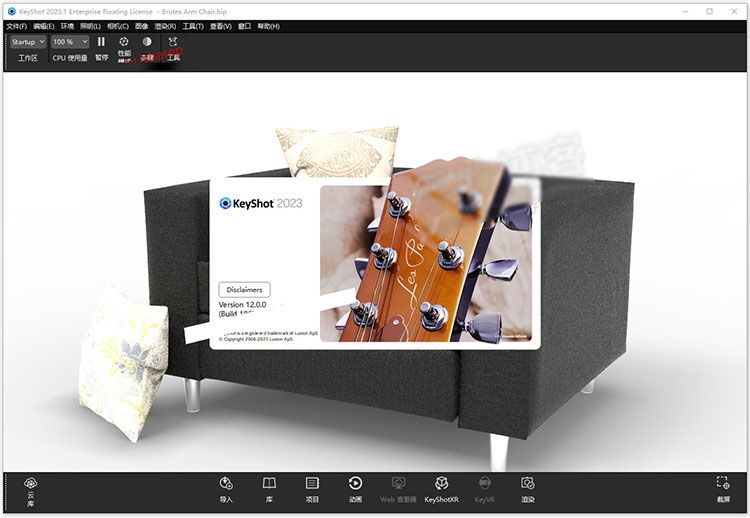Open the 文件(F) menu
The width and height of the screenshot is (750, 518).
point(17,26)
